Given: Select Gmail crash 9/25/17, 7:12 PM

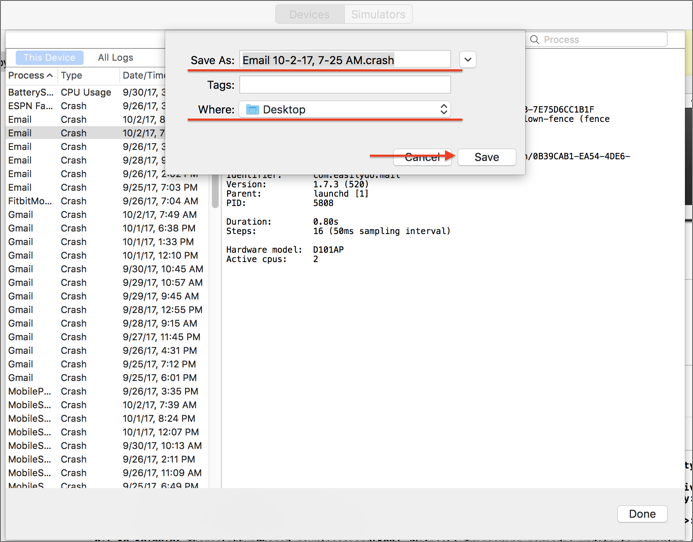Looking at the screenshot, I should tap(107, 364).
